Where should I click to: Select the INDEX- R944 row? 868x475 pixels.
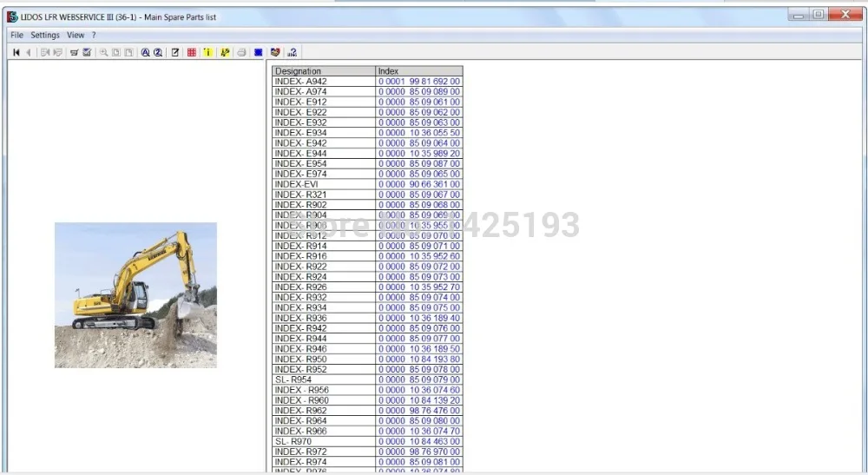point(367,339)
